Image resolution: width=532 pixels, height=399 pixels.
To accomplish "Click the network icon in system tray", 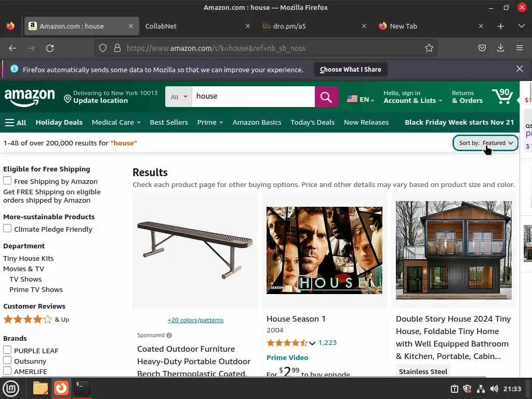I will pyautogui.click(x=481, y=389).
